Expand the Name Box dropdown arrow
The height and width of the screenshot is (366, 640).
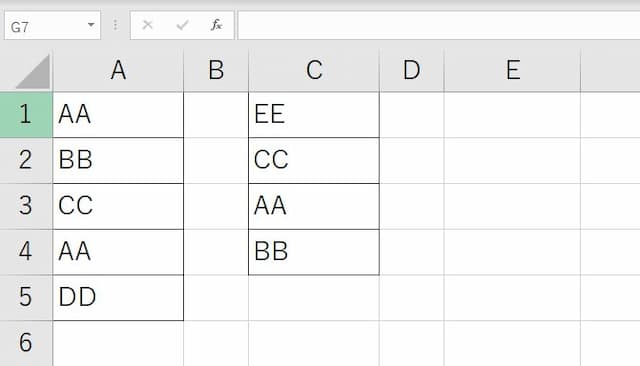91,25
